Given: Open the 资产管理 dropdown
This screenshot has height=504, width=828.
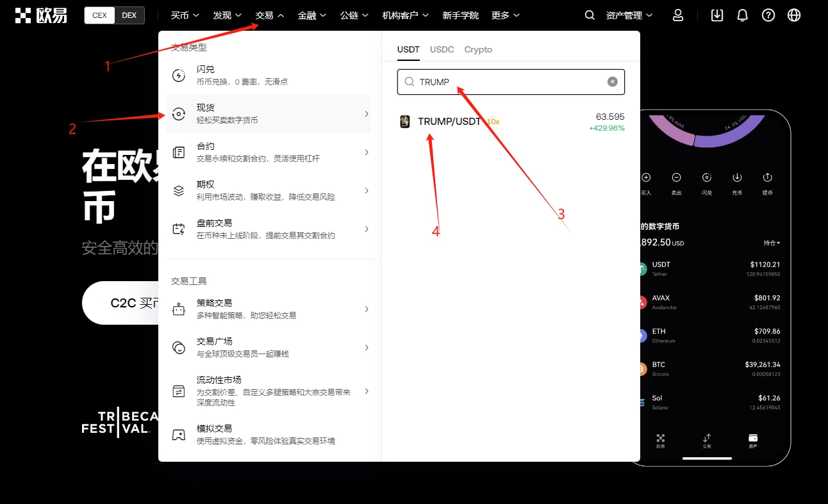Looking at the screenshot, I should [x=625, y=15].
